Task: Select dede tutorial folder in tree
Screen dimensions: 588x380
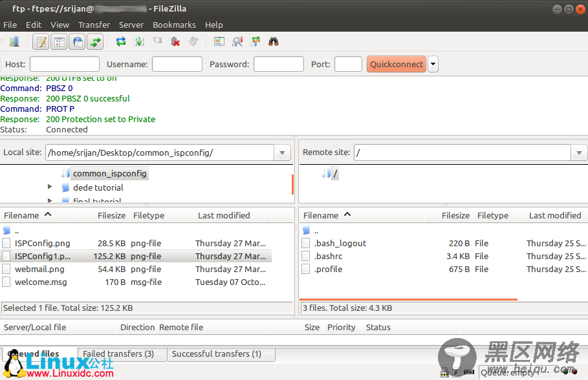Action: pyautogui.click(x=98, y=188)
